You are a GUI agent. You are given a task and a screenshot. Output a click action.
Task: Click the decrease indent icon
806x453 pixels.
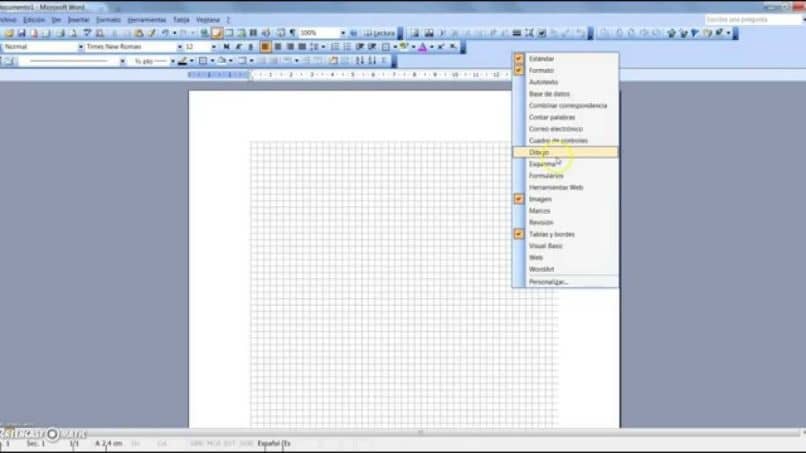pos(360,47)
